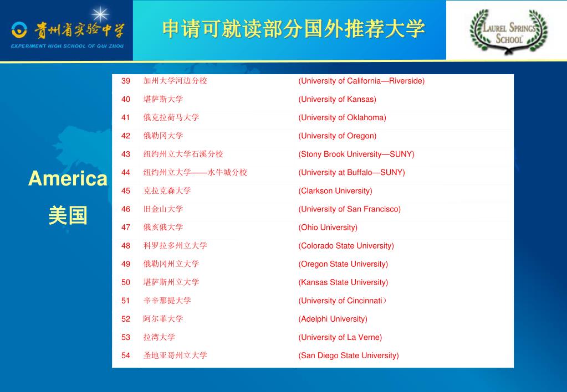Select "(Colorado State University)"
Viewport: 567px width, 392px height.
pos(346,246)
